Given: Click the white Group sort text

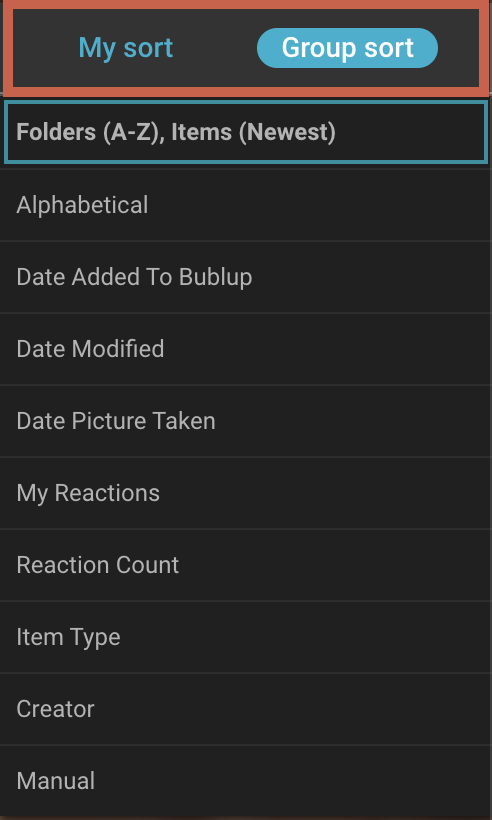Looking at the screenshot, I should coord(347,48).
